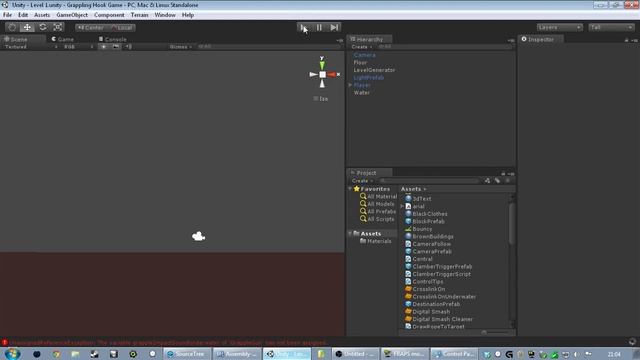Select Camera in Hierarchy
The image size is (640, 360).
364,55
